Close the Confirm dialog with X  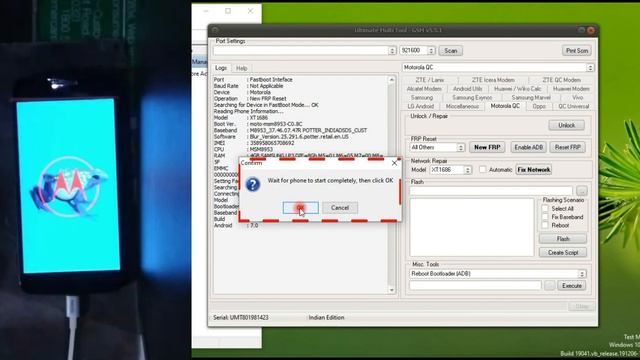(394, 163)
